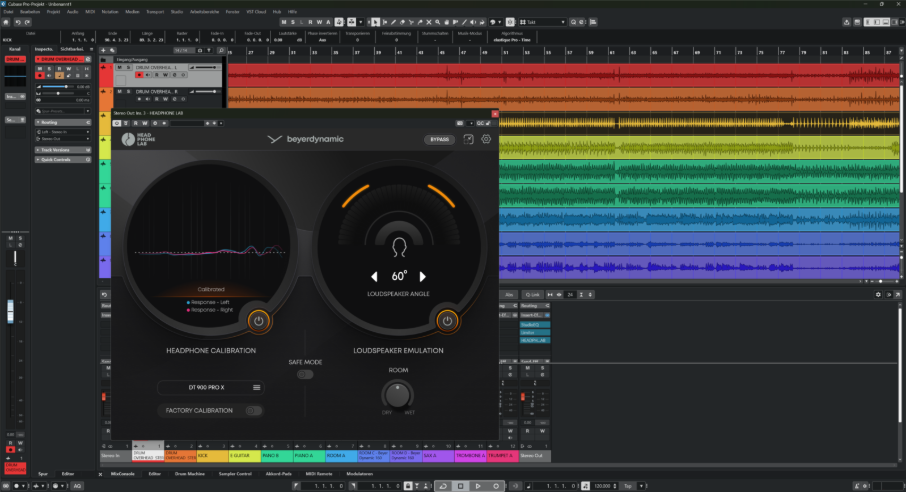Select the Mute X tool in toolbar
The image size is (906, 492).
429,22
